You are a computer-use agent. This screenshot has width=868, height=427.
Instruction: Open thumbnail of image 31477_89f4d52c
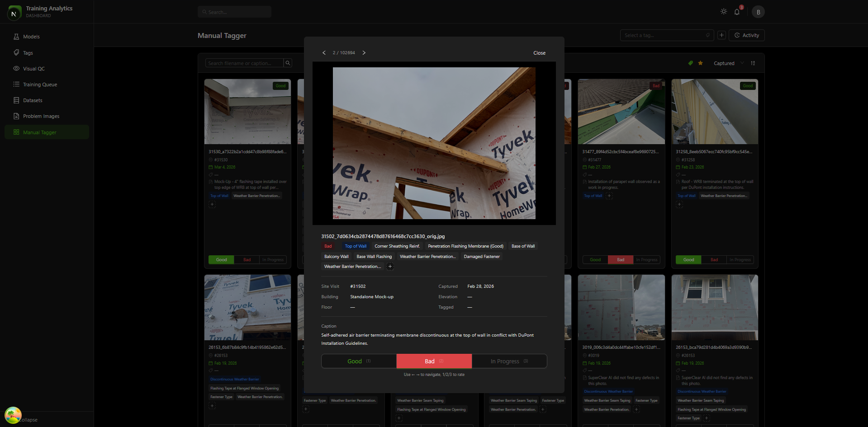621,112
